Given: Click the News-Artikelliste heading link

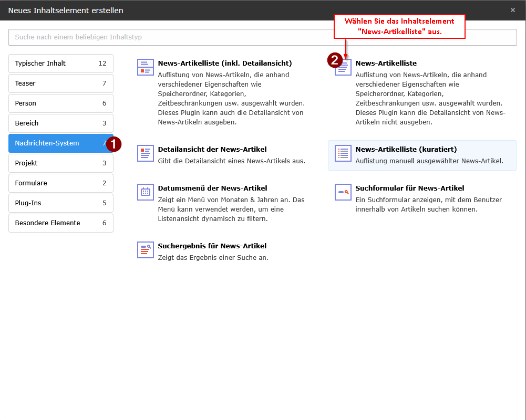Looking at the screenshot, I should tap(386, 63).
